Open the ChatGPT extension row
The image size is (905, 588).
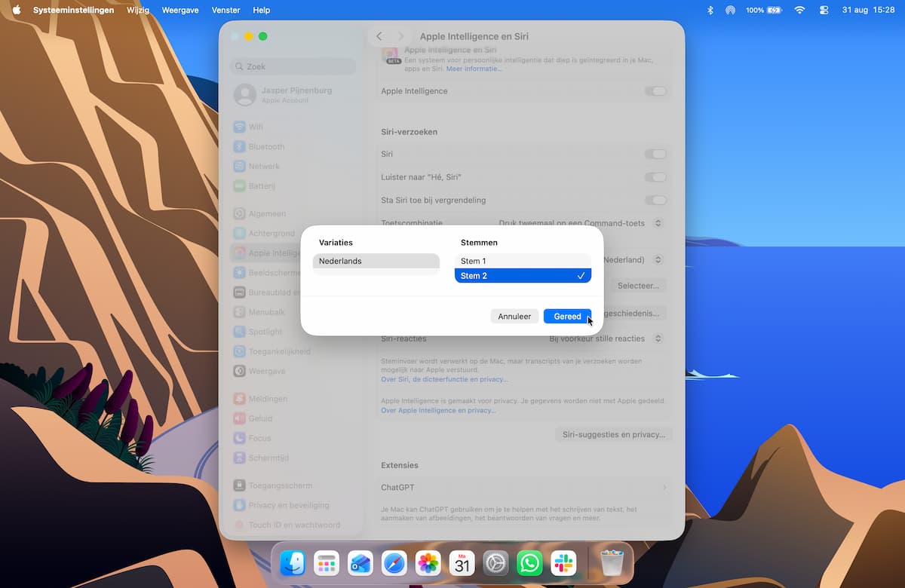click(x=524, y=488)
